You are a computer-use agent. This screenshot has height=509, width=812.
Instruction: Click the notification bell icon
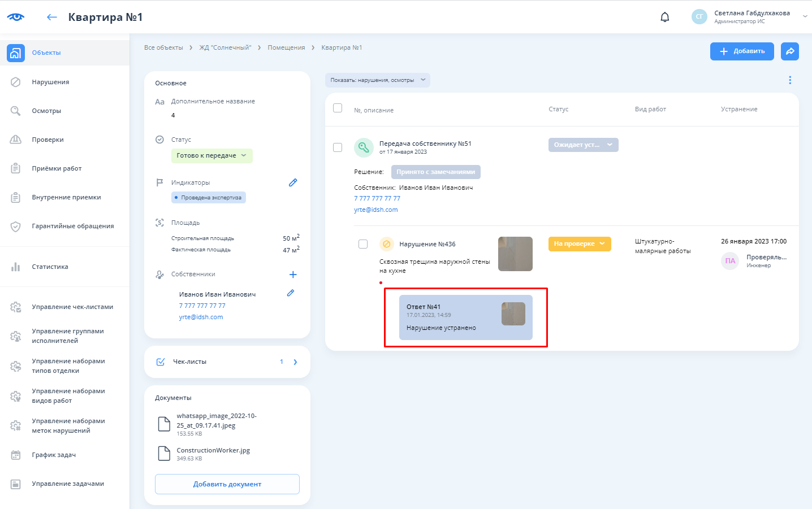pyautogui.click(x=665, y=17)
